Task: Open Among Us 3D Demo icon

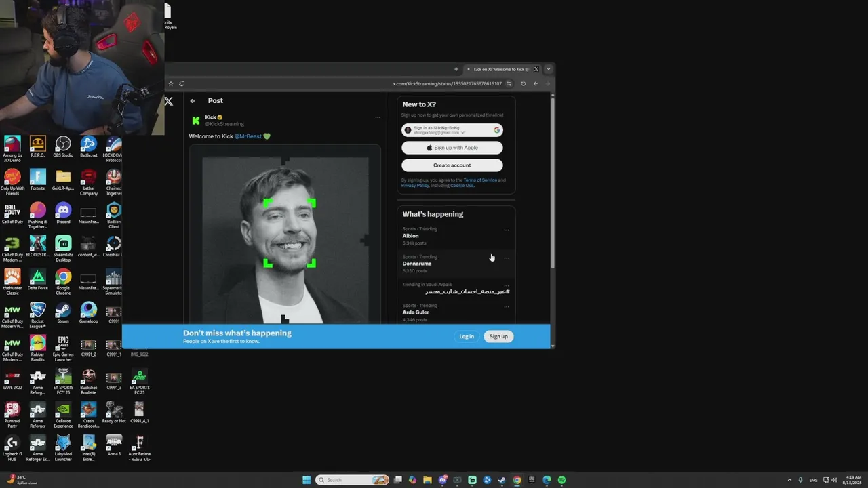Action: (12, 147)
